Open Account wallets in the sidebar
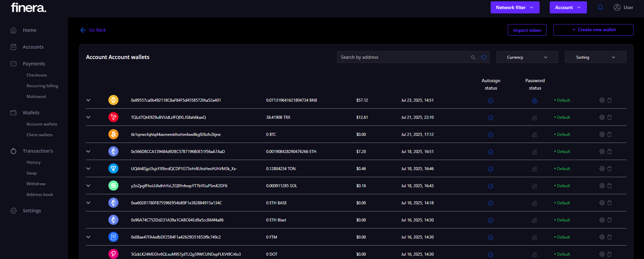644x259 pixels. 42,124
